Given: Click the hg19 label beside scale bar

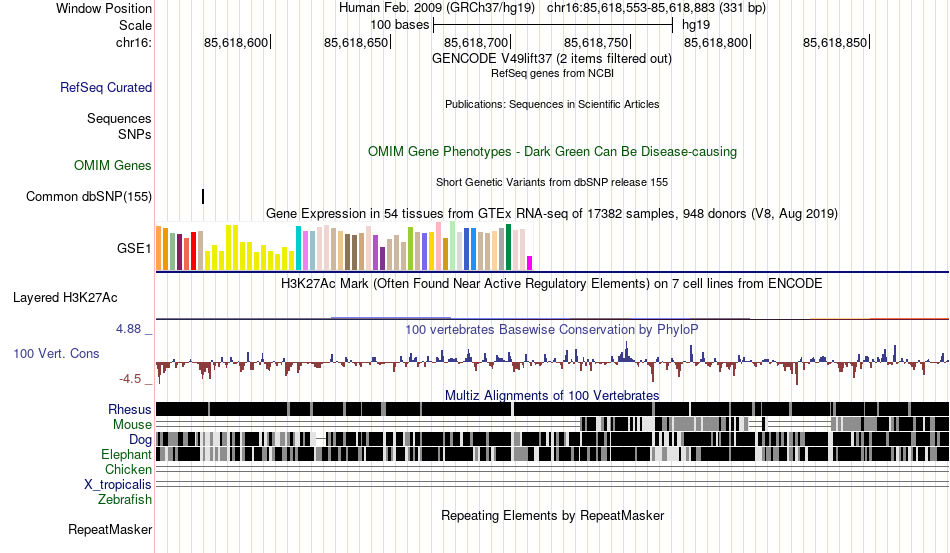Looking at the screenshot, I should pyautogui.click(x=696, y=25).
